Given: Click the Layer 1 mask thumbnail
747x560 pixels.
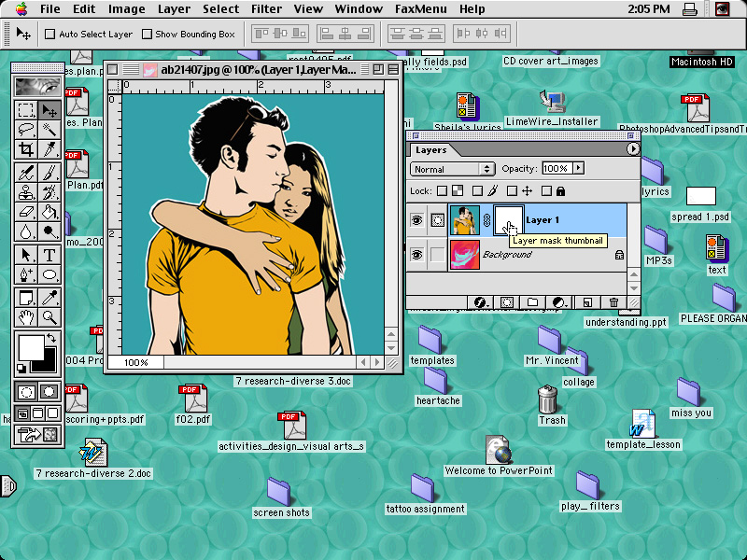Looking at the screenshot, I should pos(508,220).
